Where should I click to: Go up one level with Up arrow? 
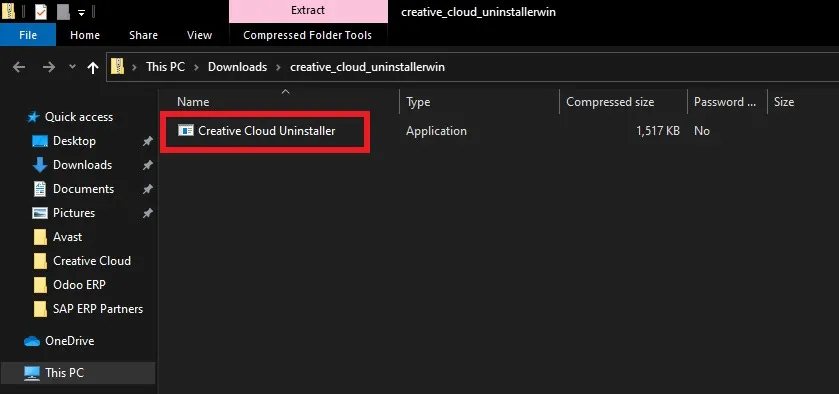(x=93, y=67)
